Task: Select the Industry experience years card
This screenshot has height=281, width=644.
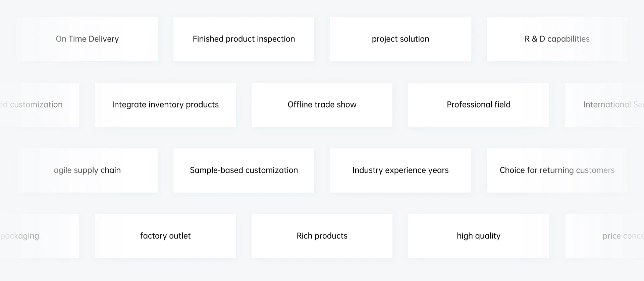Action: [400, 170]
